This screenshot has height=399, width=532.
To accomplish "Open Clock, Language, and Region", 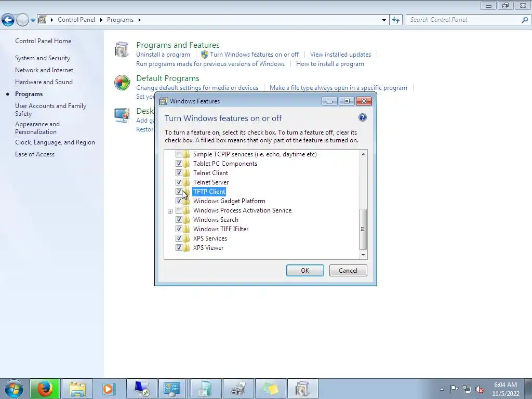I will 55,142.
